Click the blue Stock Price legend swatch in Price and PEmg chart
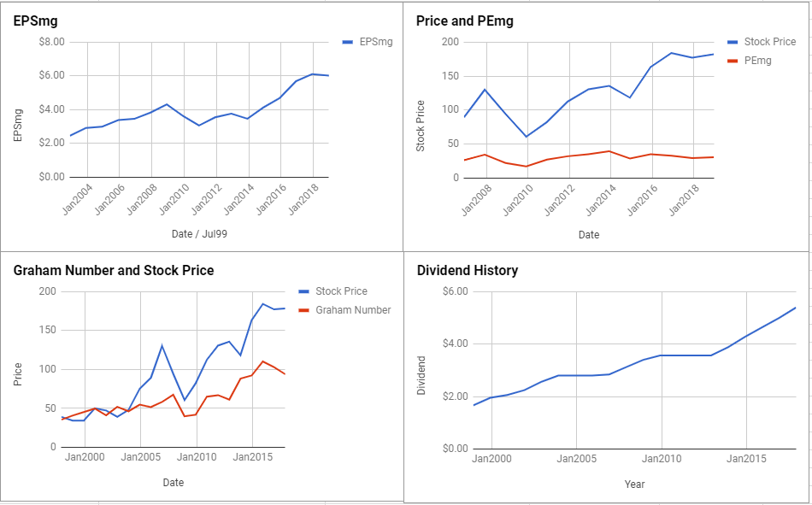Viewport: 812px width, 505px height. tap(733, 42)
